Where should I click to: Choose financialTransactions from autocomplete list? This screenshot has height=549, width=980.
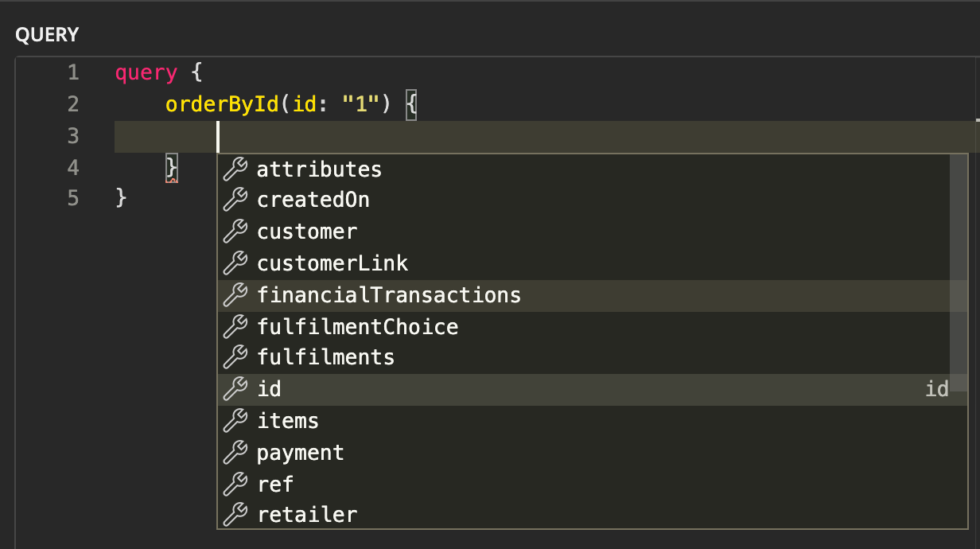click(x=388, y=295)
